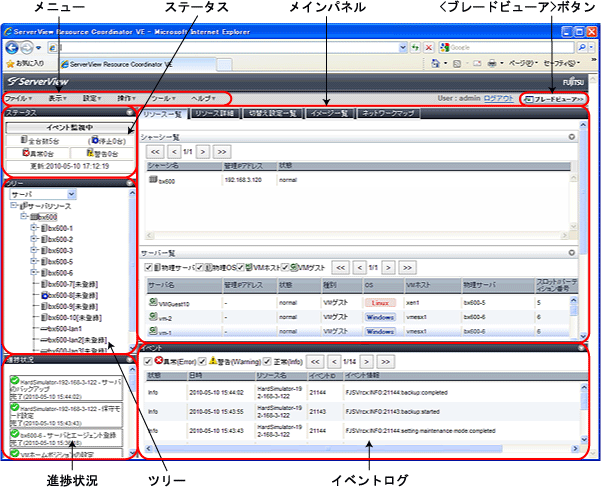The image size is (601, 487).
Task: Open the Settings (設定) menu
Action: (92, 98)
